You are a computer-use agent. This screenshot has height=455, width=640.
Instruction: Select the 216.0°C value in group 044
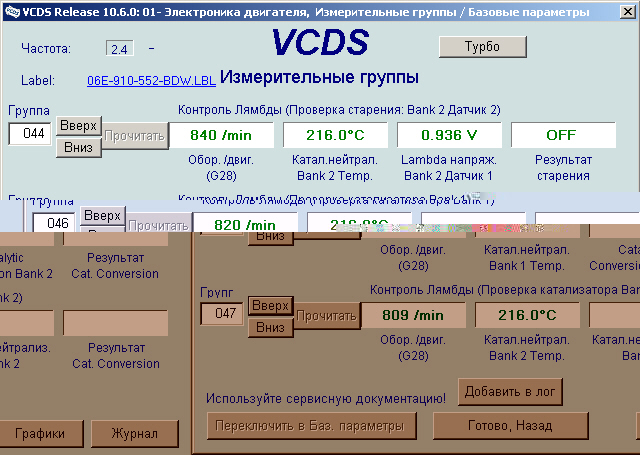335,135
